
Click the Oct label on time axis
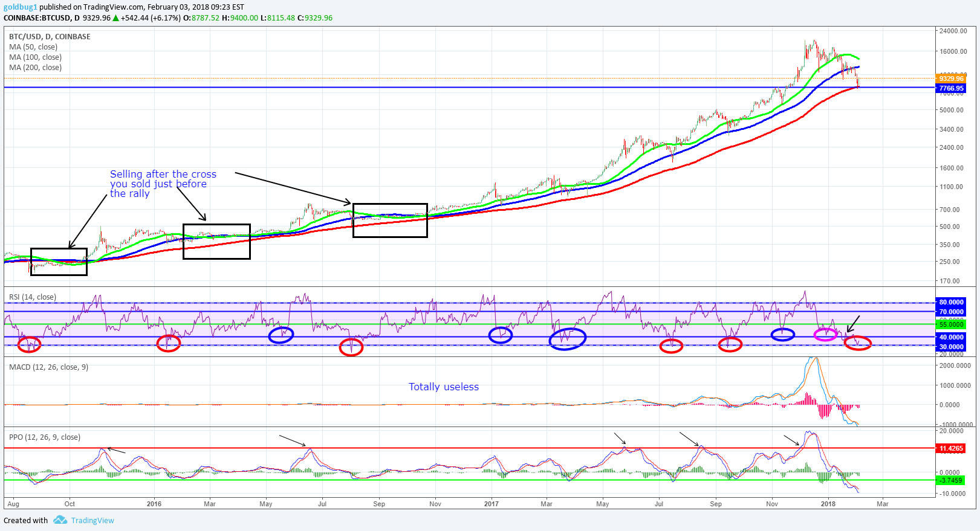pos(70,504)
